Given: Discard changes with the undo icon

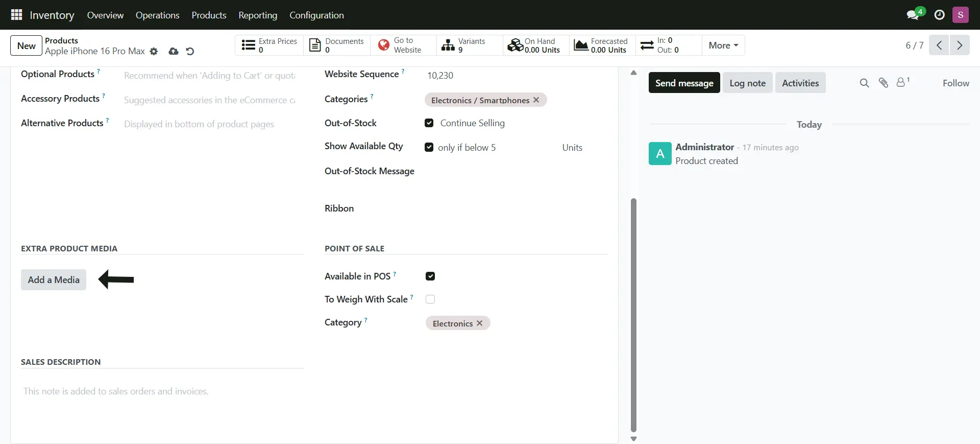Looking at the screenshot, I should click(x=190, y=51).
